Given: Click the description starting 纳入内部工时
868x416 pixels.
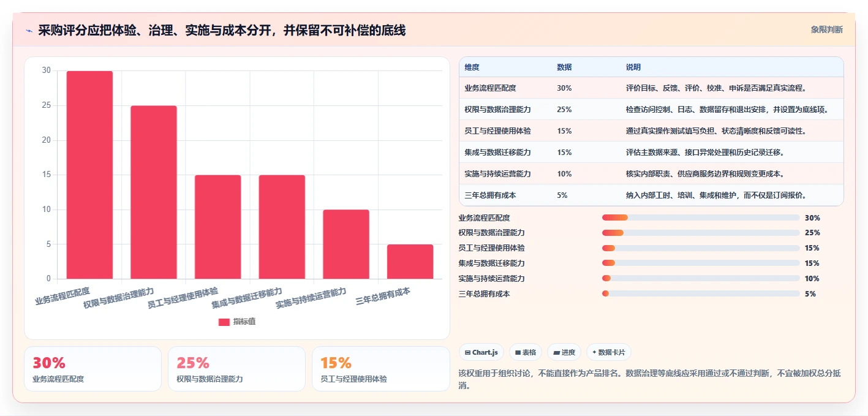Looking at the screenshot, I should pyautogui.click(x=715, y=195).
